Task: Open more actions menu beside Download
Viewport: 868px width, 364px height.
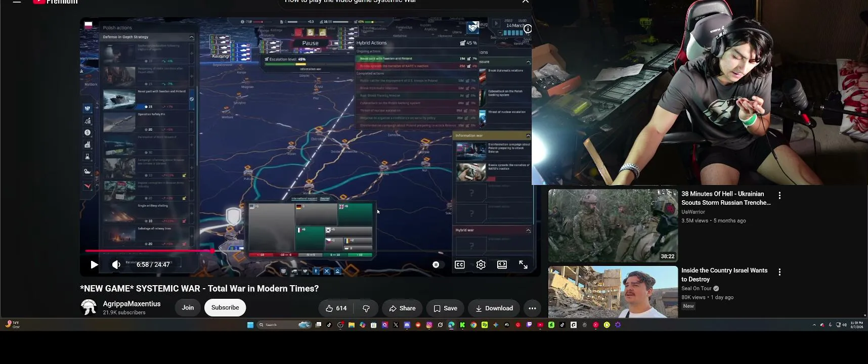Action: tap(532, 308)
